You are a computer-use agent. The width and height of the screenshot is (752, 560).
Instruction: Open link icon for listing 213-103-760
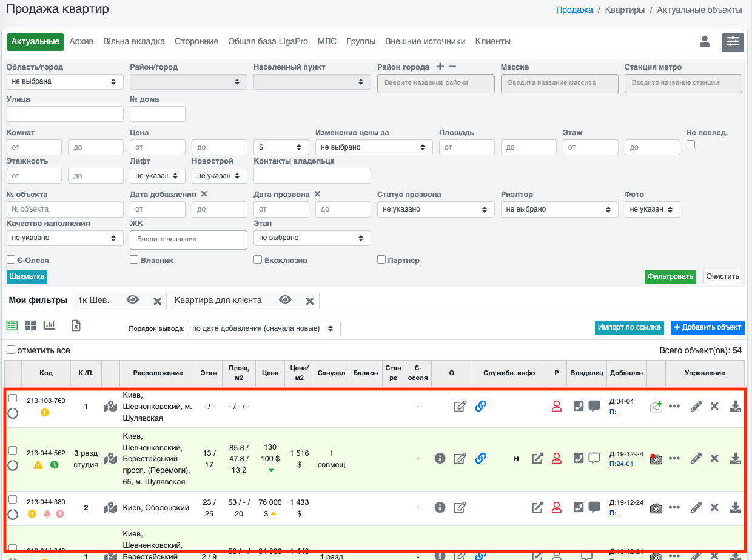tap(480, 407)
